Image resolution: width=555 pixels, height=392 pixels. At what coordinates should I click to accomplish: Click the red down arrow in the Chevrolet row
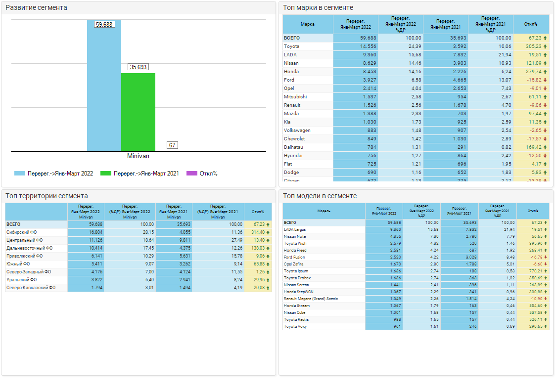(545, 139)
